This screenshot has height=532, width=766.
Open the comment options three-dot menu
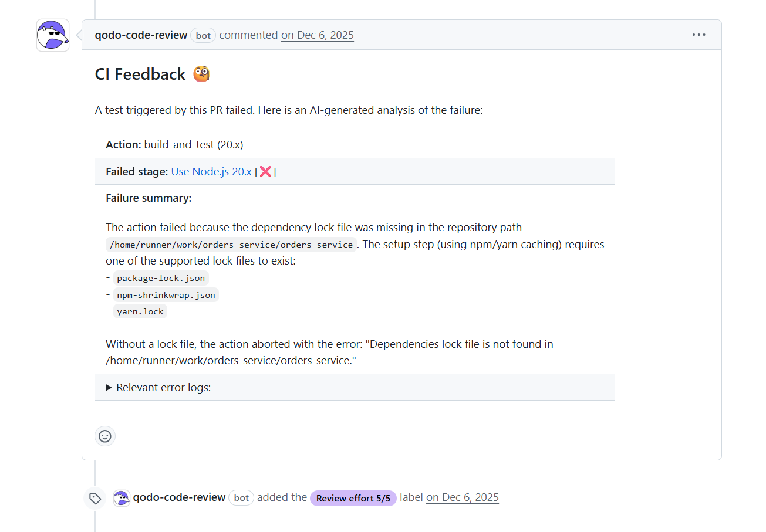pyautogui.click(x=698, y=35)
